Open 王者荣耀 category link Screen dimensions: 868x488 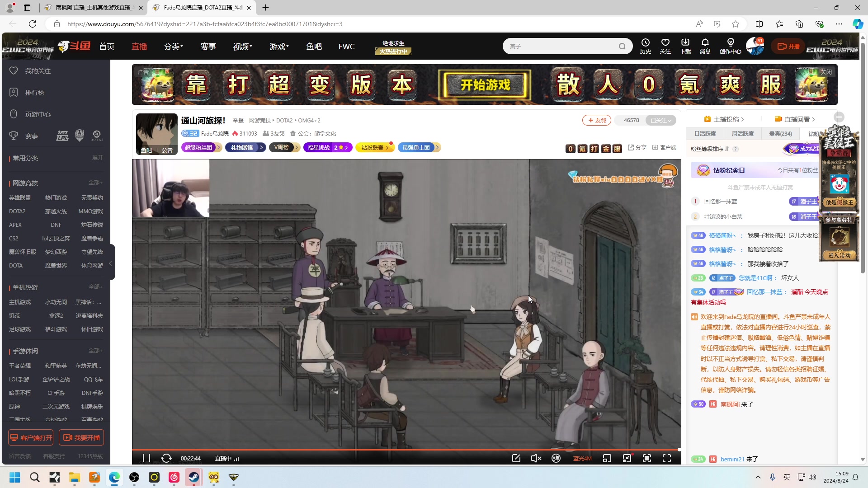[20, 366]
